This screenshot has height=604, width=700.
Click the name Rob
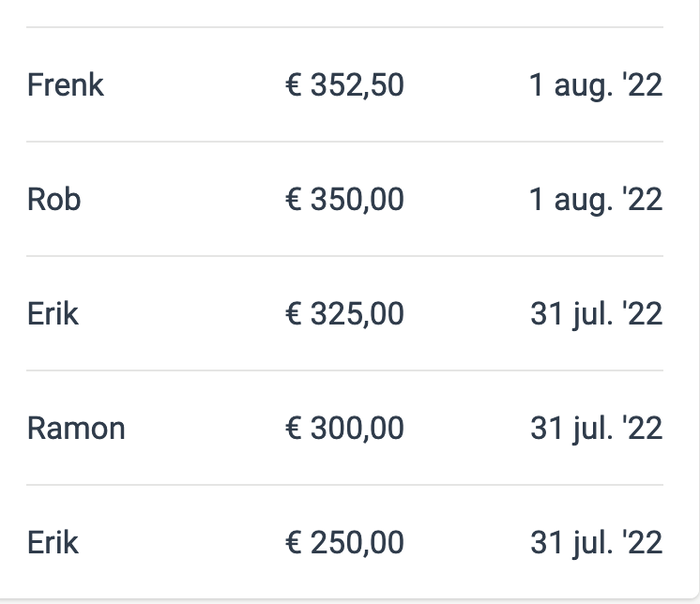pyautogui.click(x=53, y=200)
